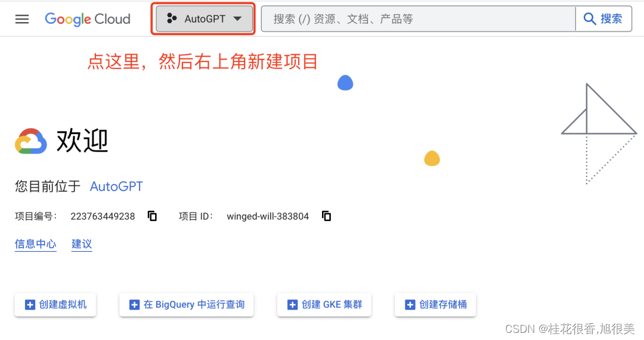This screenshot has height=340, width=644.
Task: Copy the project ID winged-will-383804
Action: click(327, 216)
